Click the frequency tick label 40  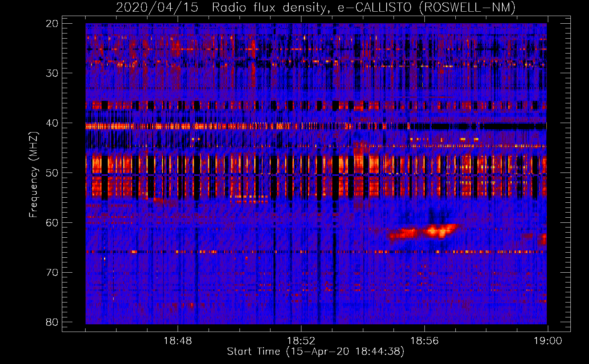coord(52,123)
